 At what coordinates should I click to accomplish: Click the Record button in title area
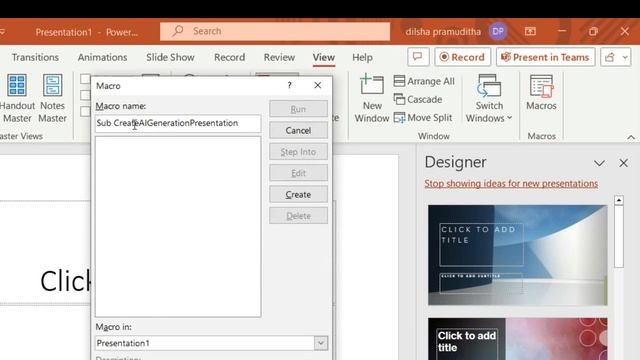coord(463,57)
